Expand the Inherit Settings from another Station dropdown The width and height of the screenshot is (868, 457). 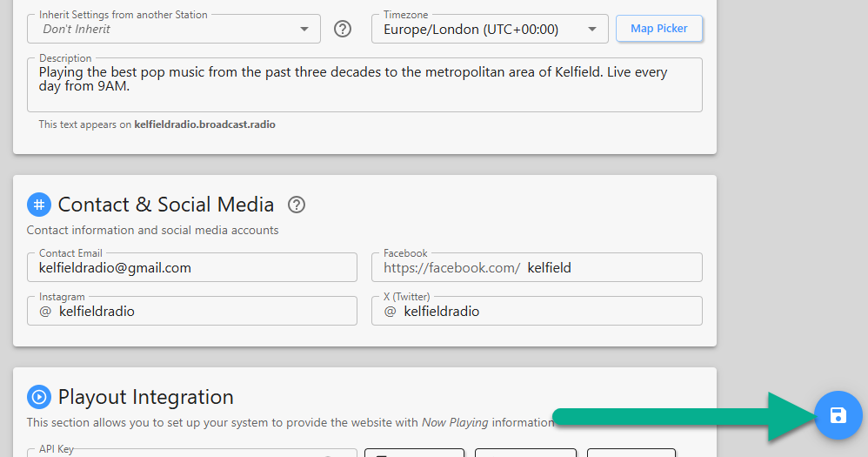[x=174, y=29]
